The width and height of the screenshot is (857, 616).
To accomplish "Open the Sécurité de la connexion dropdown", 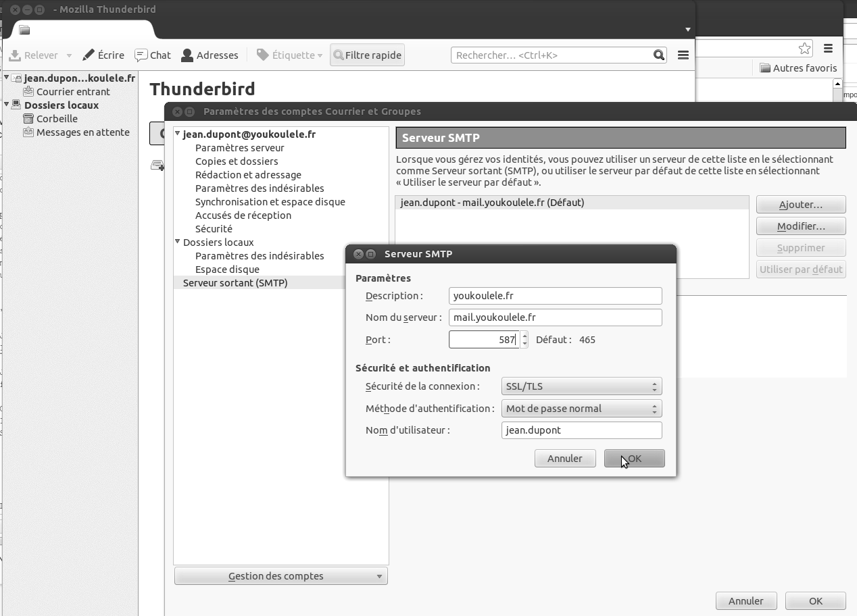I will 581,387.
